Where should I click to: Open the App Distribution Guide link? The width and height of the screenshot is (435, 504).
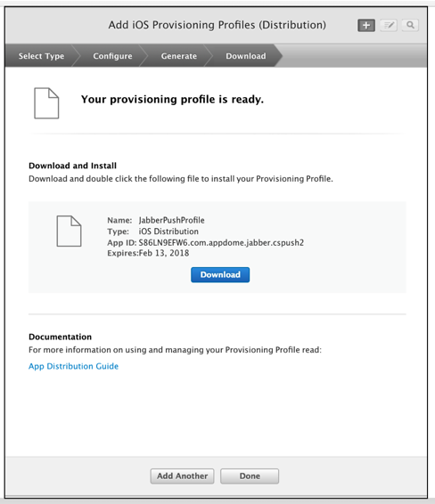coord(73,367)
